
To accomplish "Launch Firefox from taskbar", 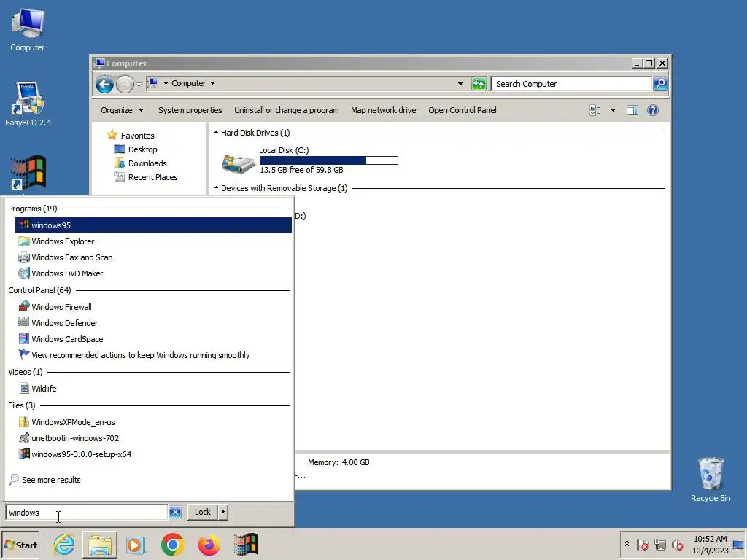I will coord(209,545).
